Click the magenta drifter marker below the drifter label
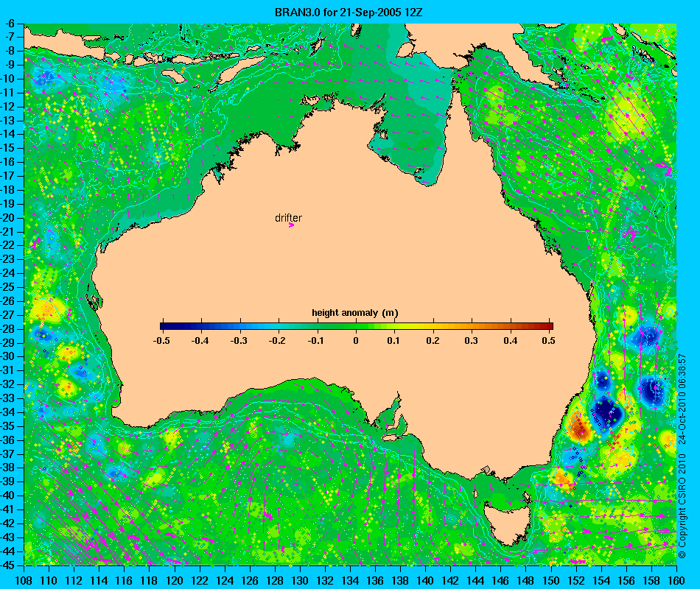The height and width of the screenshot is (589, 700). 291,225
